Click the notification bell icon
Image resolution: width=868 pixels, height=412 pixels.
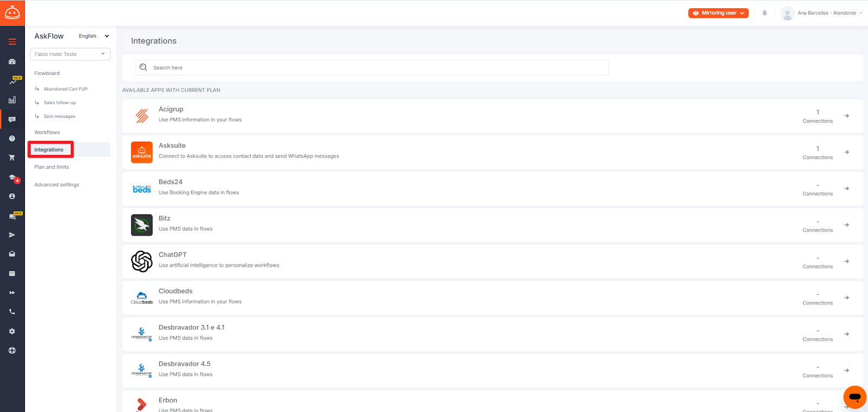click(x=764, y=13)
